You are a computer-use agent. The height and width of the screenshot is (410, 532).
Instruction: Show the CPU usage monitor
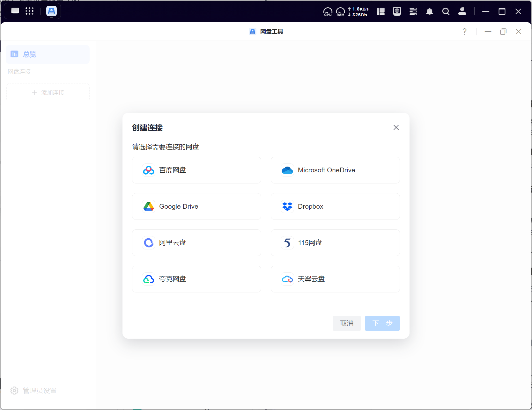coord(328,12)
